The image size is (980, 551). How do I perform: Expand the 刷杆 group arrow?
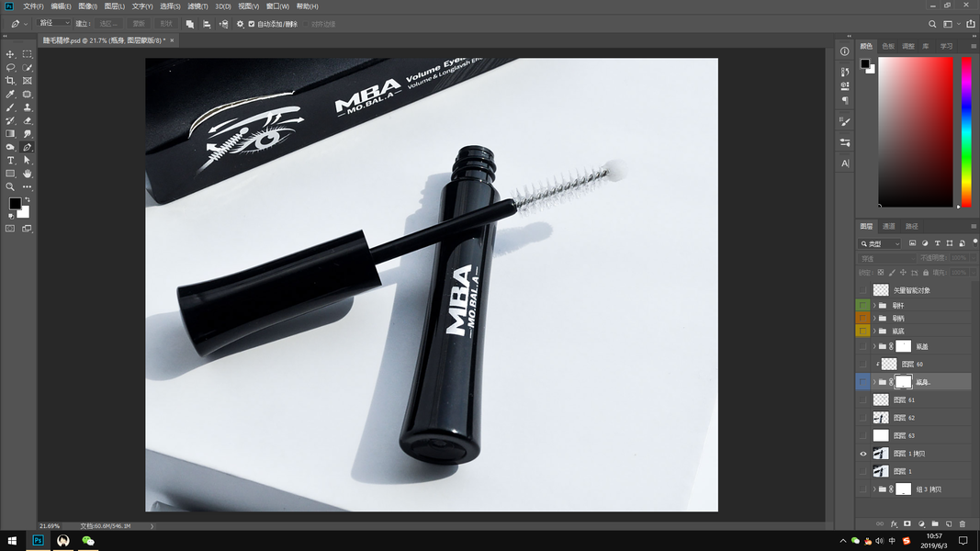tap(874, 306)
